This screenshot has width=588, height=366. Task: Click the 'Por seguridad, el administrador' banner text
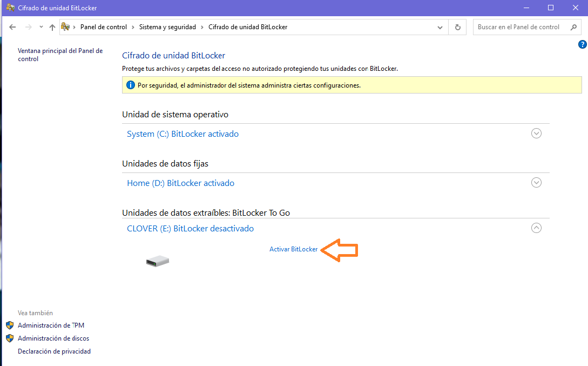click(x=249, y=85)
